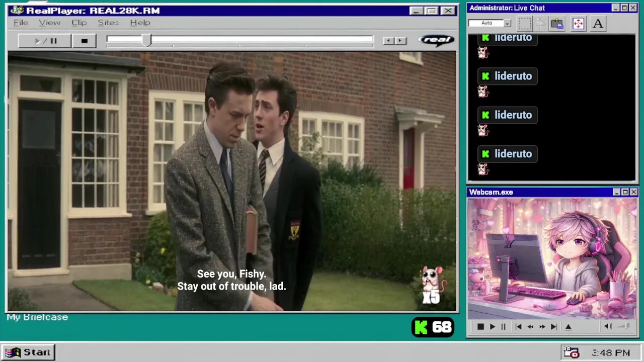The image size is (644, 362).
Task: Stop the Webcam.exe playback
Action: tap(480, 327)
